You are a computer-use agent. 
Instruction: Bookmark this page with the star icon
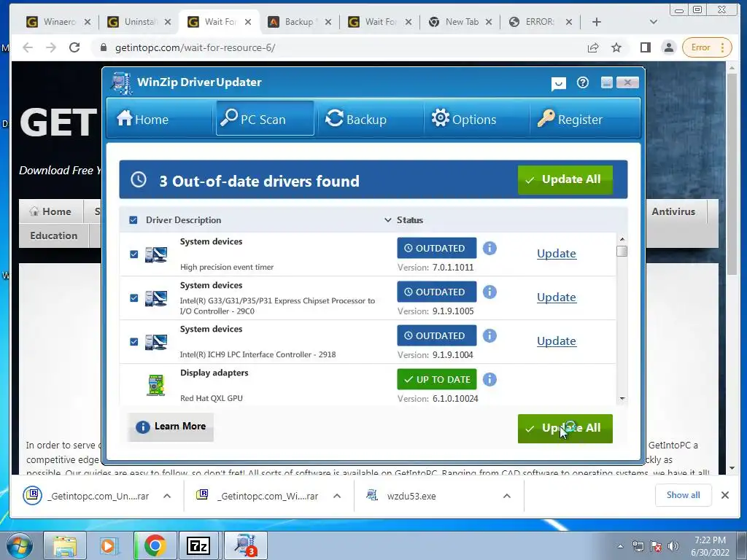point(616,47)
